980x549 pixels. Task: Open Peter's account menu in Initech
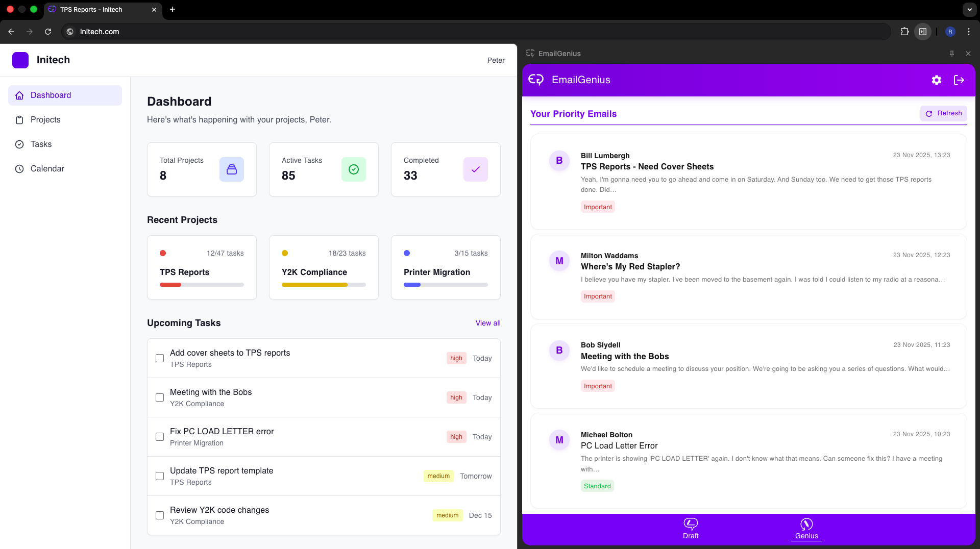(x=496, y=60)
